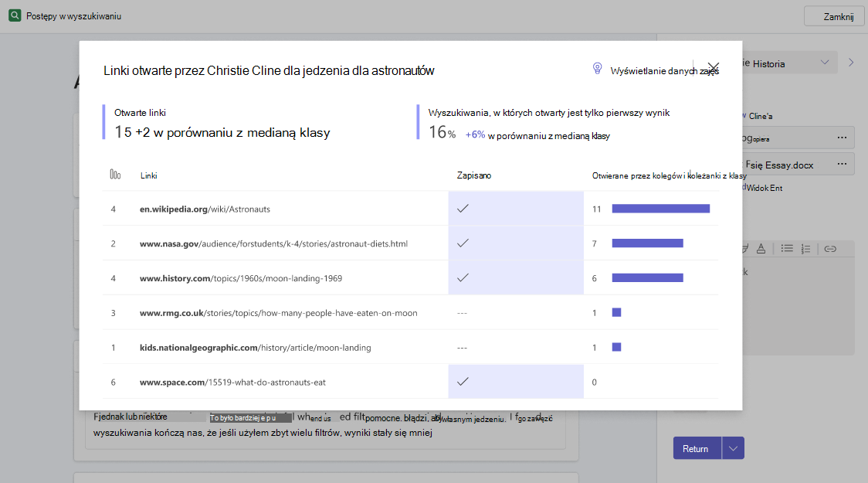Image resolution: width=868 pixels, height=483 pixels.
Task: Go to the next student with the right arrow
Action: tap(851, 63)
